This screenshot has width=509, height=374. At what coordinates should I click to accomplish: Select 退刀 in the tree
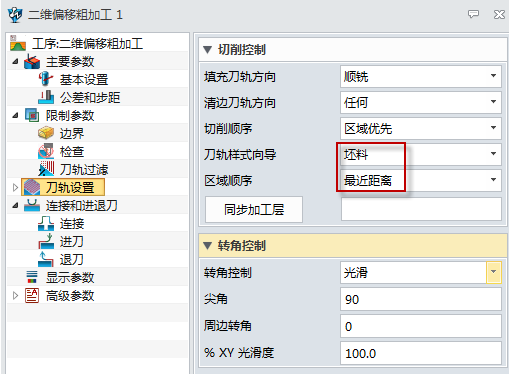tap(72, 260)
